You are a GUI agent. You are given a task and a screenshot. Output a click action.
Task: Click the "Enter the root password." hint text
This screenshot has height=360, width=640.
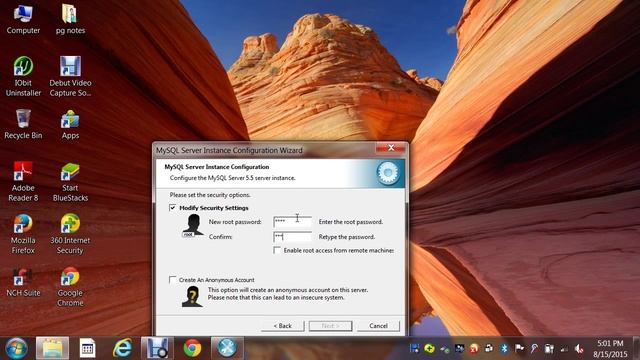click(x=351, y=222)
